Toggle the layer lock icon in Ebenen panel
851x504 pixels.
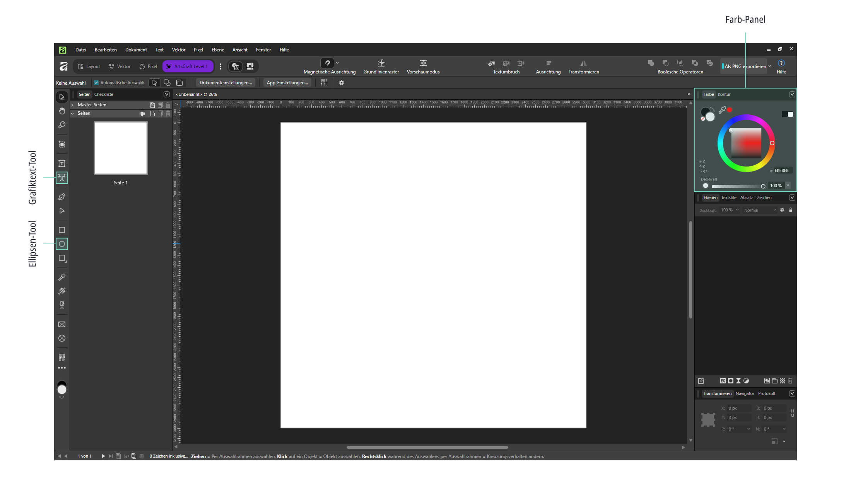(791, 210)
